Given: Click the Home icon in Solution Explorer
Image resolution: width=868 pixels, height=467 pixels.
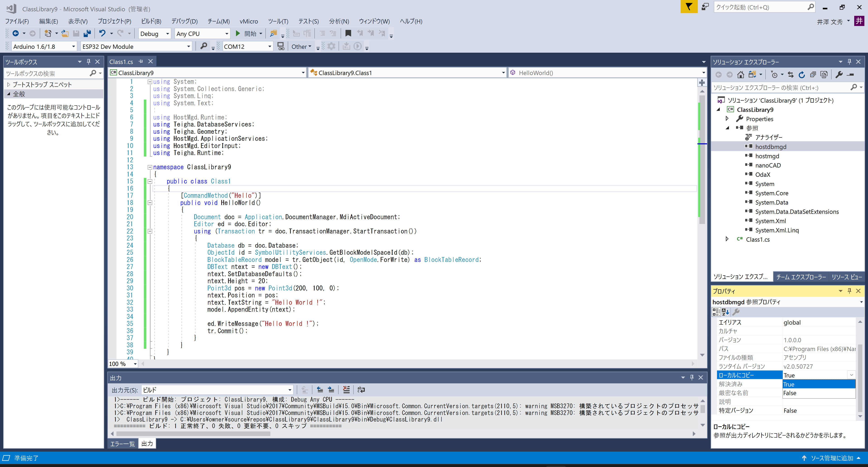Looking at the screenshot, I should click(x=740, y=75).
